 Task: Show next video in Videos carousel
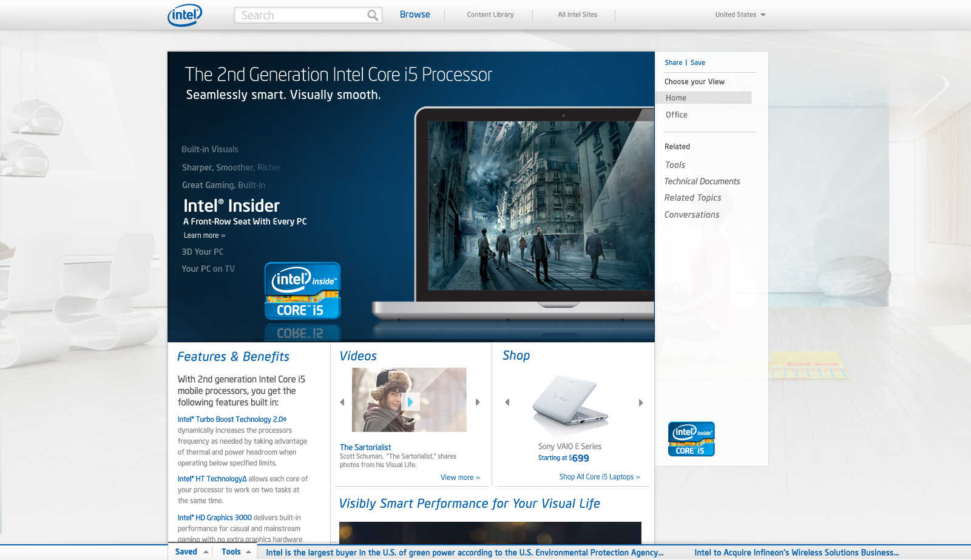pos(478,402)
